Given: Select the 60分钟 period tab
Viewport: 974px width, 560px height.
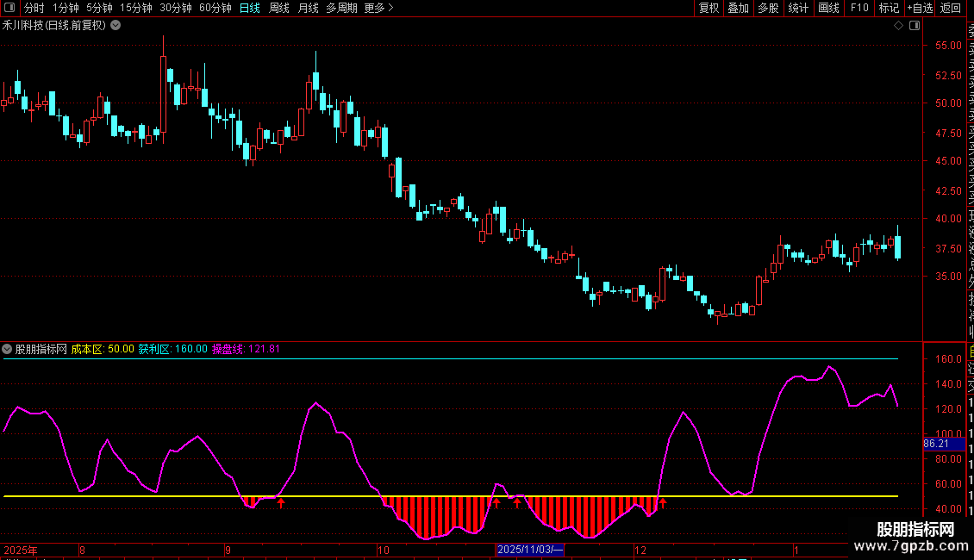Looking at the screenshot, I should [215, 9].
